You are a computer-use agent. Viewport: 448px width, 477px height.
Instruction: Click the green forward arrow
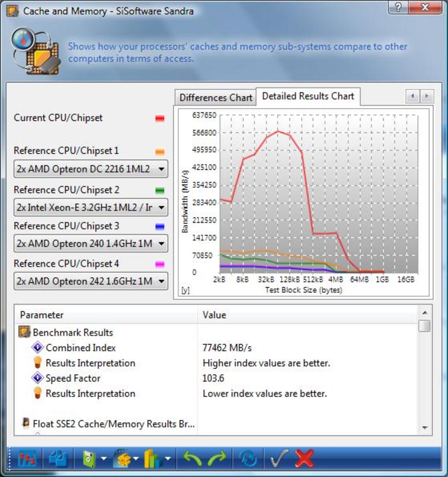(216, 458)
